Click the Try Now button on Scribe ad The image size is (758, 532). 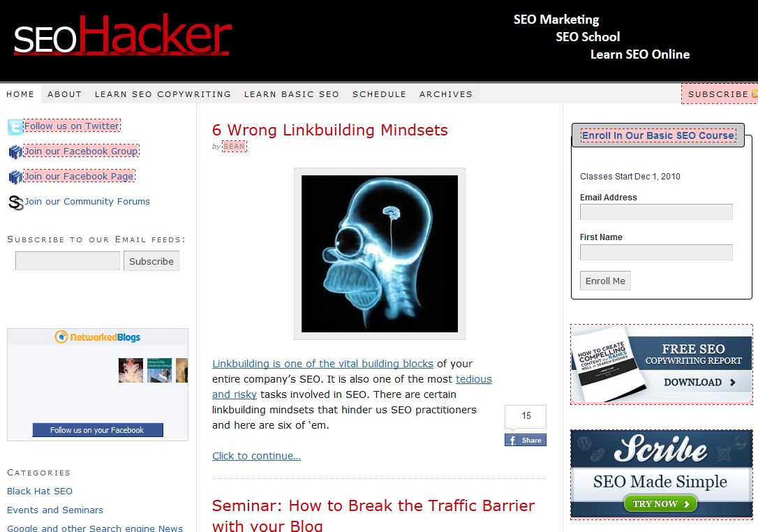(x=660, y=503)
